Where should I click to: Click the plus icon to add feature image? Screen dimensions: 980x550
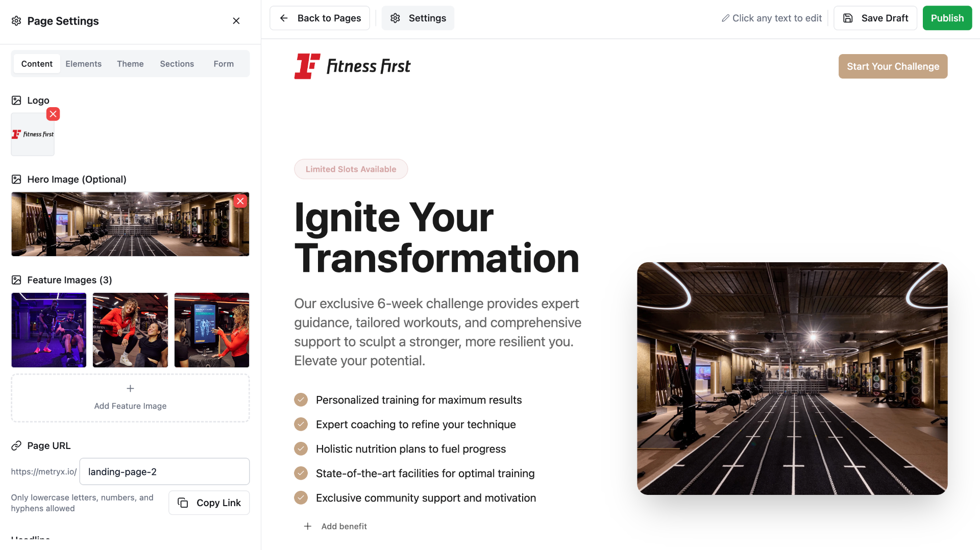point(130,389)
